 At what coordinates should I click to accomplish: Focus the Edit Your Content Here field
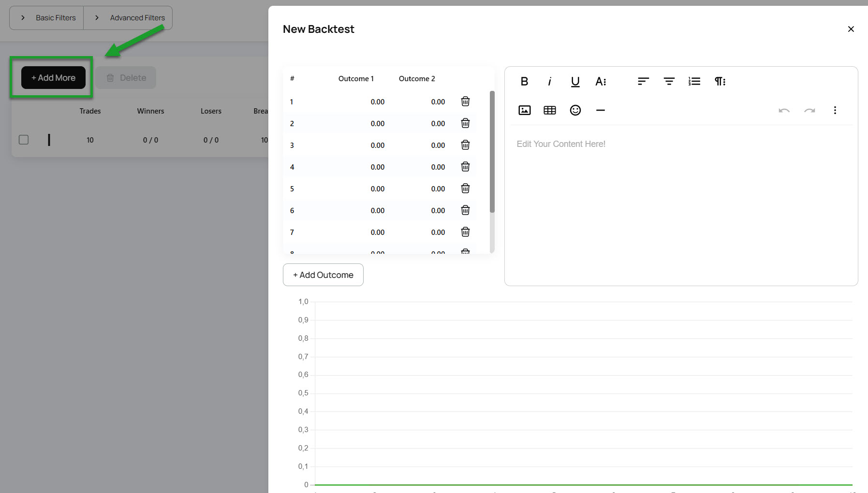[x=681, y=144]
